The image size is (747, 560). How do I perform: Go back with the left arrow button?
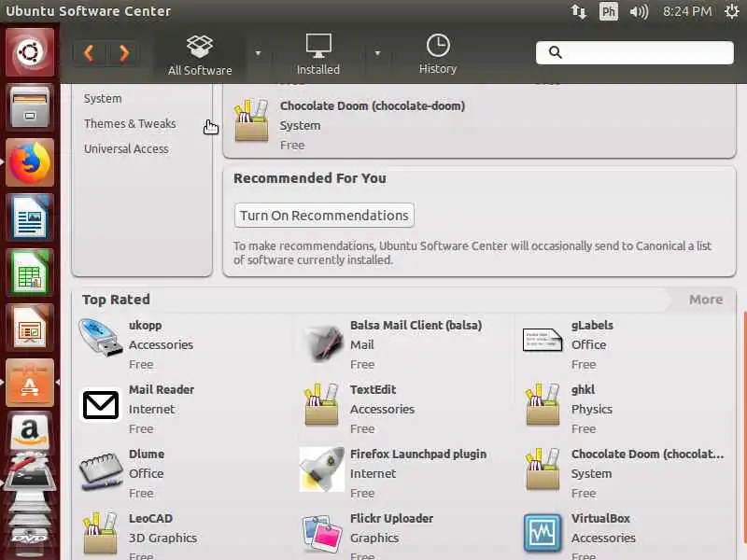[89, 53]
